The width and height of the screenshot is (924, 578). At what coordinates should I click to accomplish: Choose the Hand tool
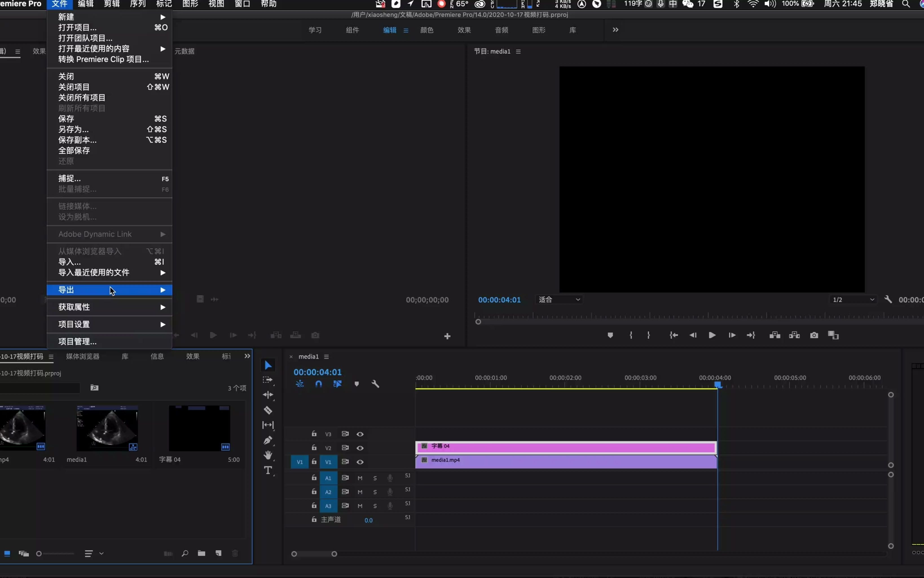coord(268,455)
